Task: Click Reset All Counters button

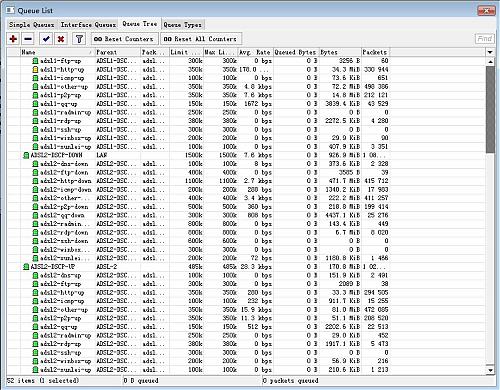Action: click(x=200, y=39)
